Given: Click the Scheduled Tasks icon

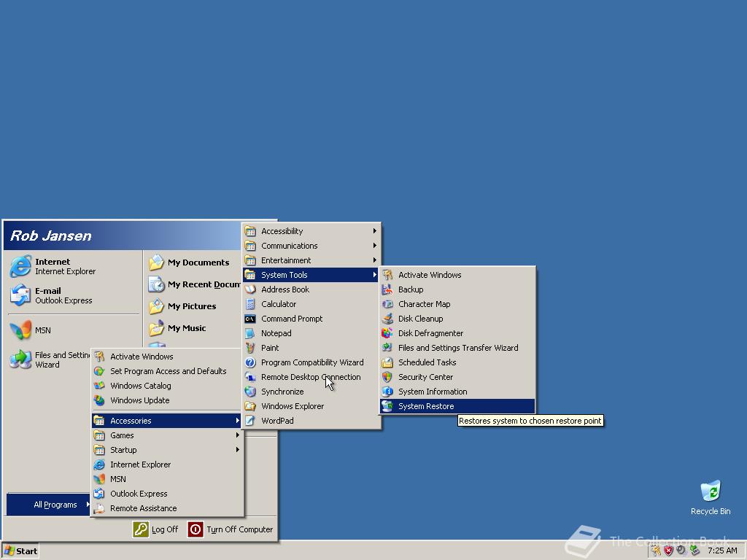Looking at the screenshot, I should click(x=387, y=362).
